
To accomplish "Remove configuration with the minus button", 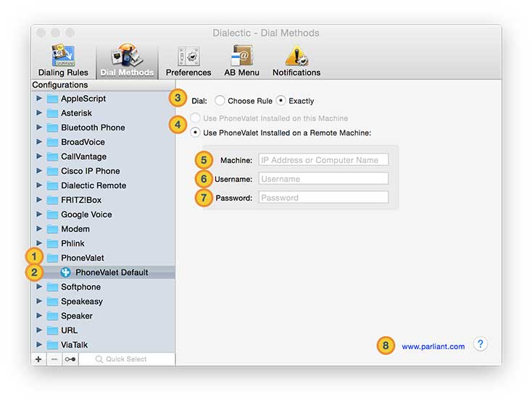I will tap(54, 359).
